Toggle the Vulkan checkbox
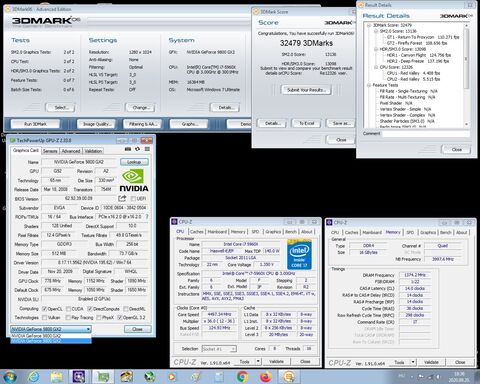The width and height of the screenshot is (480, 384). 44,317
